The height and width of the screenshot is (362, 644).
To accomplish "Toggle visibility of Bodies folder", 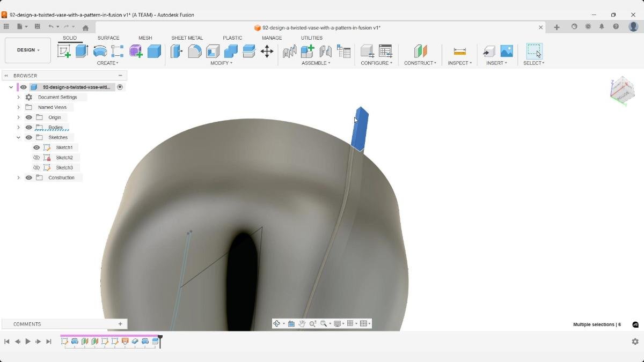I will (29, 128).
